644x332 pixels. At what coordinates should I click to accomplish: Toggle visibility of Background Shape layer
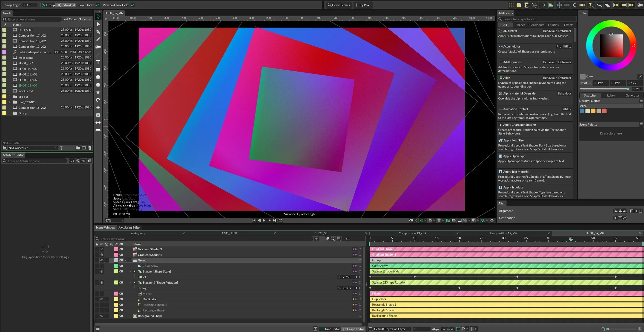tap(102, 316)
